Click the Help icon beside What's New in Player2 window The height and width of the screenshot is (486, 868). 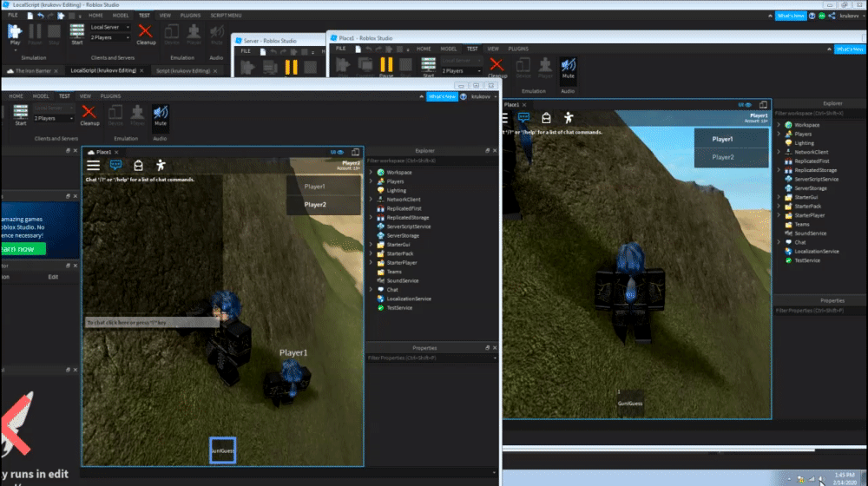464,96
